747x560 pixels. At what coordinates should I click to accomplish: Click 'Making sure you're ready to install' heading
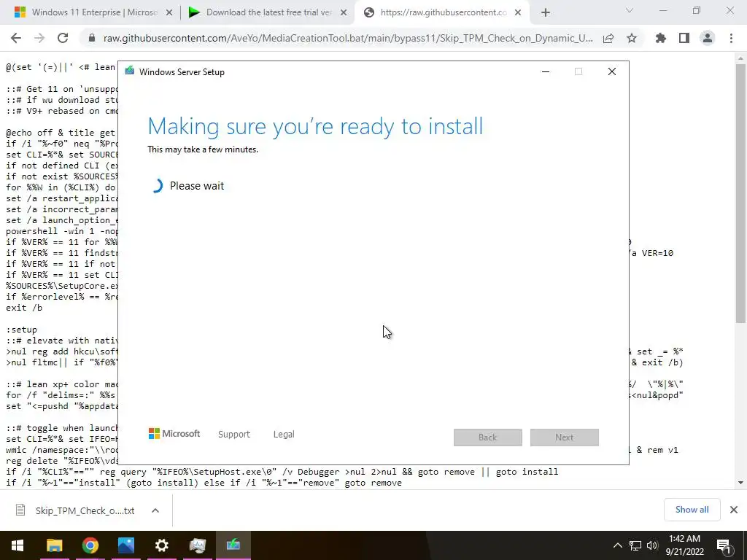(x=315, y=126)
